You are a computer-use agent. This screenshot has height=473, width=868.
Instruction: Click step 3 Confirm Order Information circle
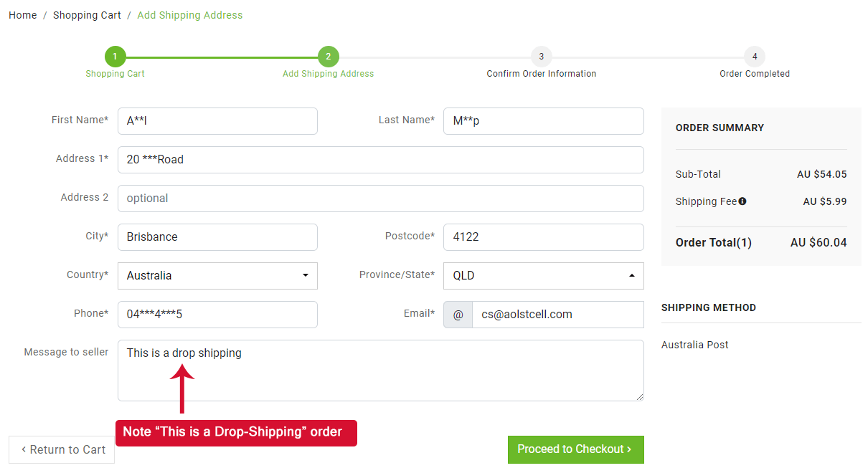[x=541, y=57]
